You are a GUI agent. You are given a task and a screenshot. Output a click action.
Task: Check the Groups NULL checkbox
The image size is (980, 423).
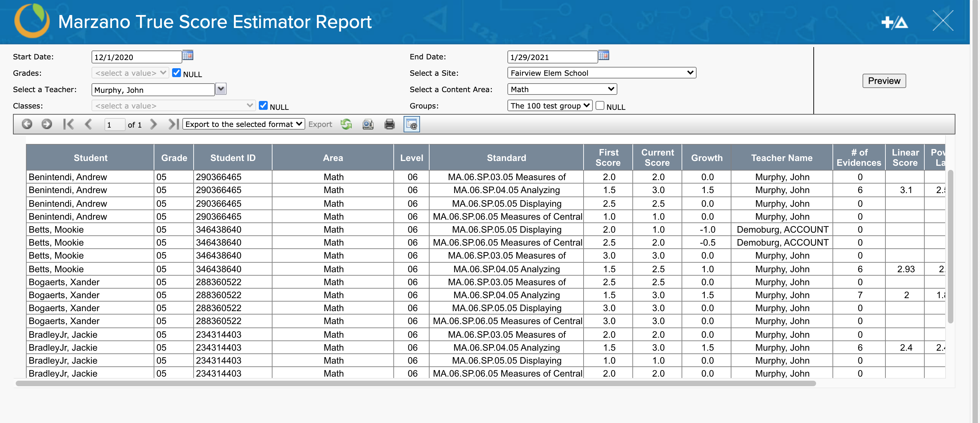coord(600,105)
